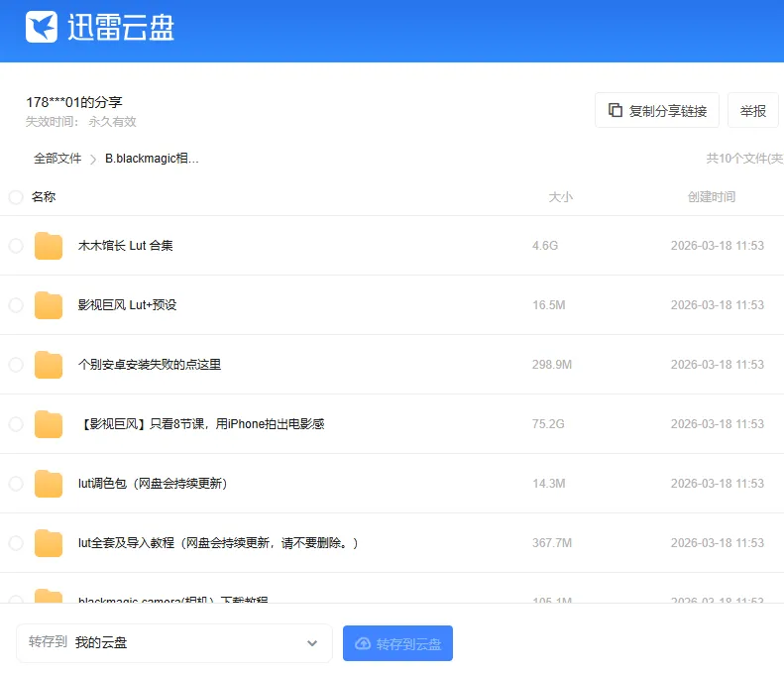Viewport: 784px width, 676px height.
Task: Open folder name 影视巨风 Lut+预设
Action: pyautogui.click(x=128, y=305)
